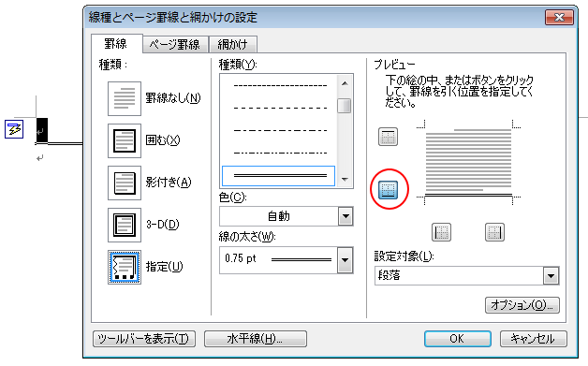Click the 影付き(A) label text

point(169,183)
